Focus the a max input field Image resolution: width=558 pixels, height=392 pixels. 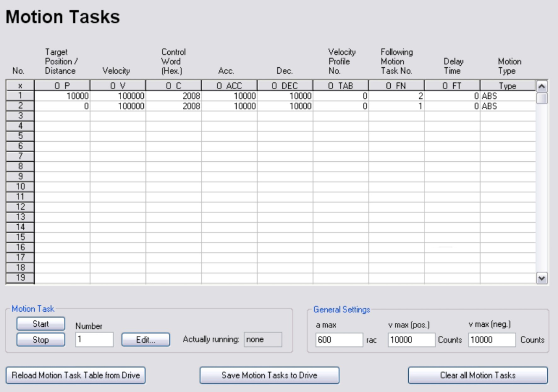[x=339, y=340]
